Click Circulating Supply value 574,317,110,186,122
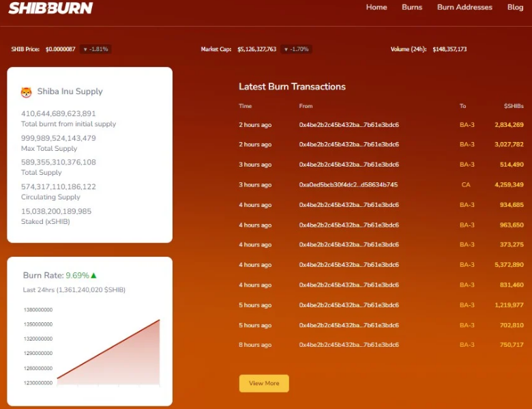The width and height of the screenshot is (532, 409). coord(59,186)
